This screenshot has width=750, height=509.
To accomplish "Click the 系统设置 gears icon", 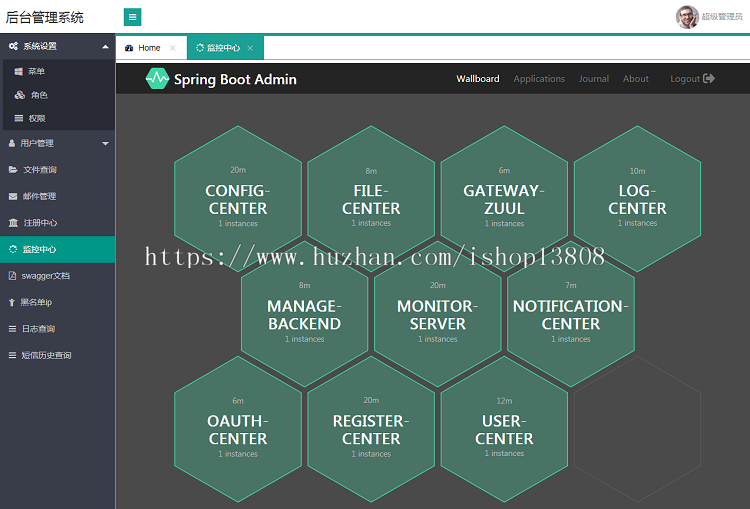I will (13, 46).
